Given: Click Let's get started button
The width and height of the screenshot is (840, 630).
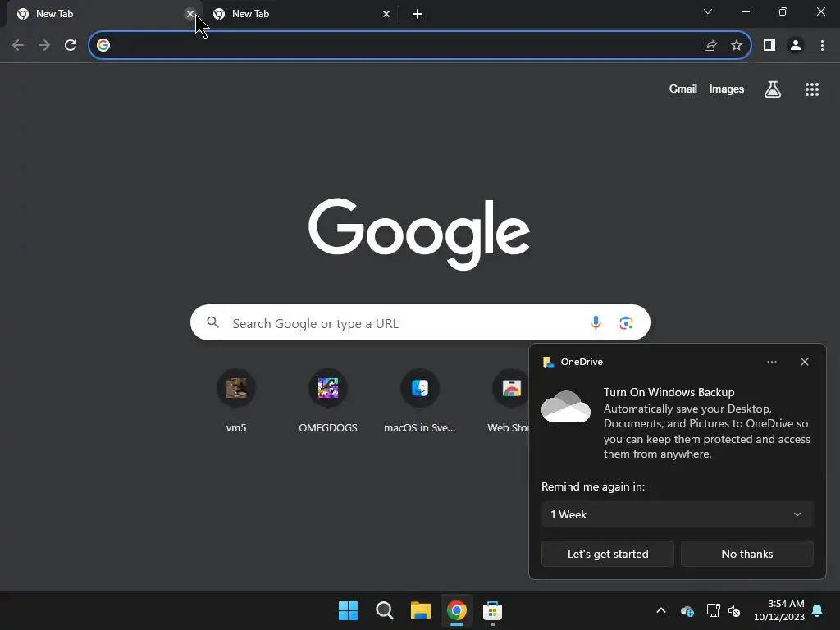Looking at the screenshot, I should pyautogui.click(x=608, y=554).
